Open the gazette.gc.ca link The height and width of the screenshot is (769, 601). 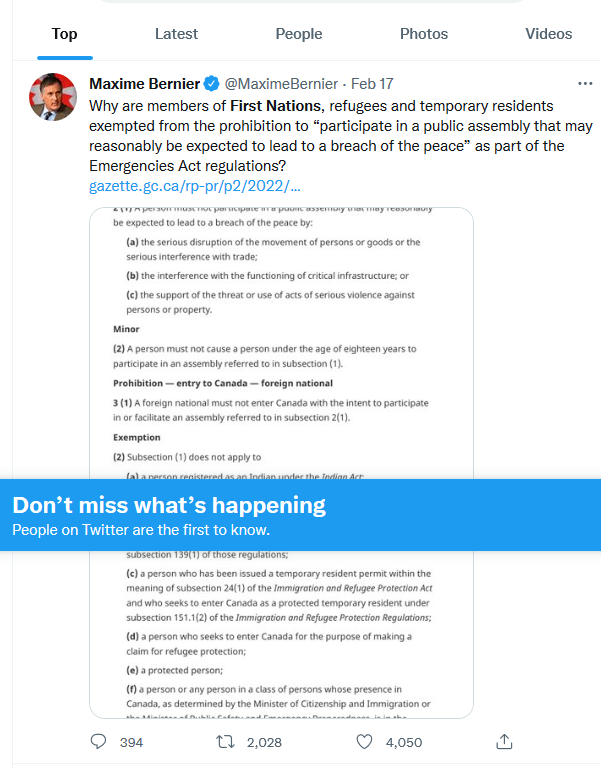(195, 186)
